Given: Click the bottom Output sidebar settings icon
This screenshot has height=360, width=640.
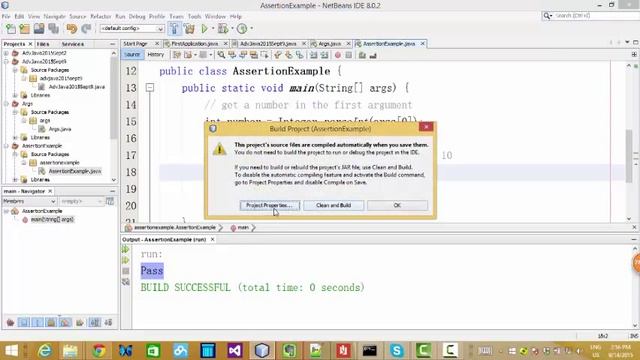Looking at the screenshot, I should pos(126,282).
